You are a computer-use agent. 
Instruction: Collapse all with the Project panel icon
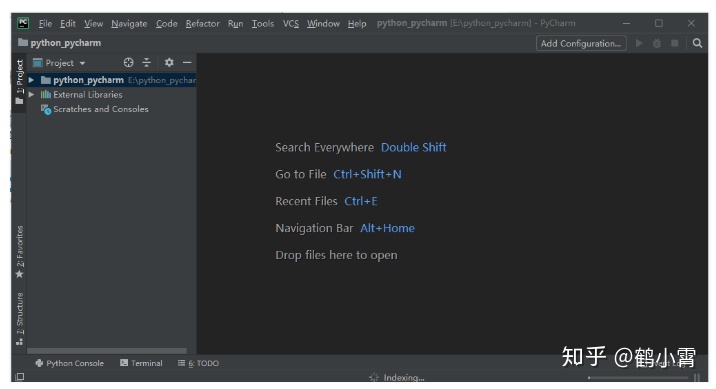point(147,63)
